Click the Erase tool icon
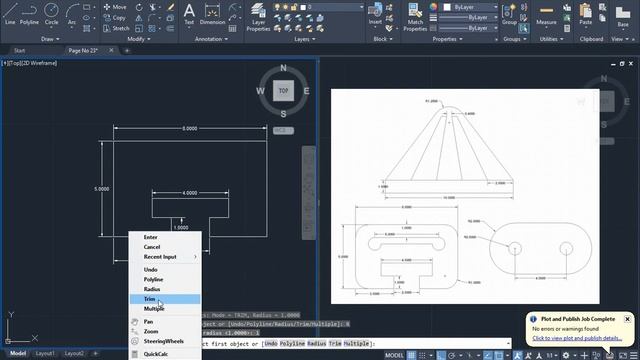 click(171, 7)
